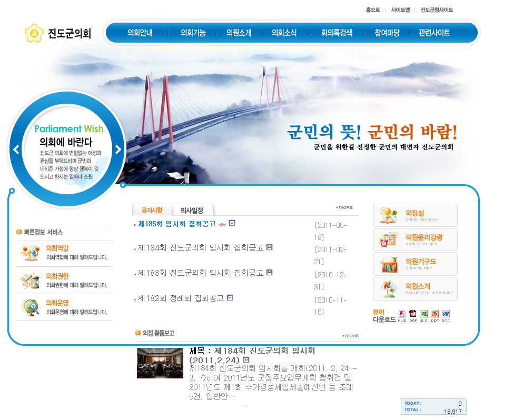Click the XLS viewer download icon
This screenshot has width=523, height=420.
(423, 314)
